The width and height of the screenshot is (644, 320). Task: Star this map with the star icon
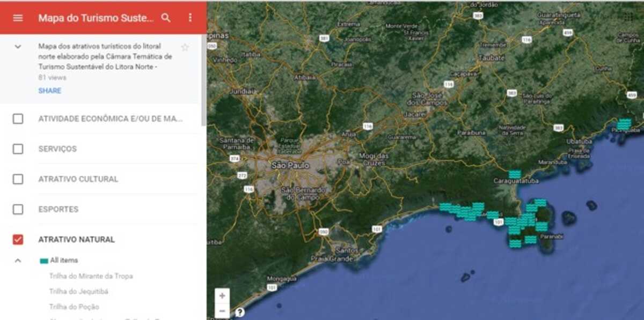pyautogui.click(x=185, y=47)
